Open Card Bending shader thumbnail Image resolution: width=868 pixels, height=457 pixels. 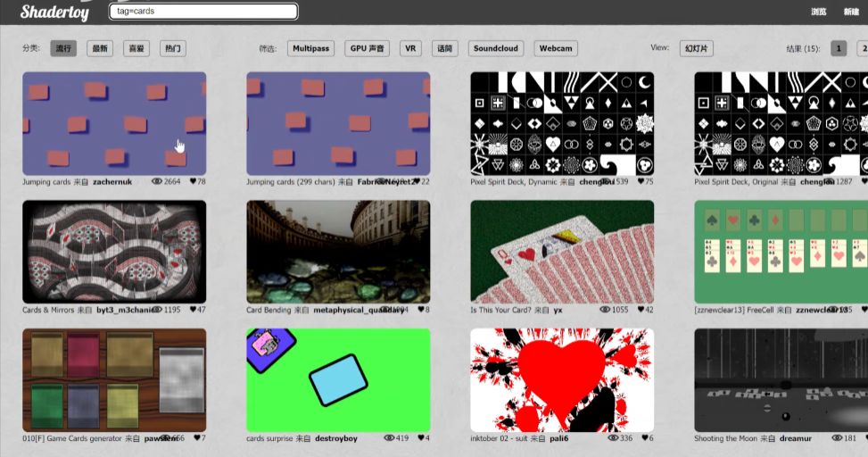click(338, 252)
